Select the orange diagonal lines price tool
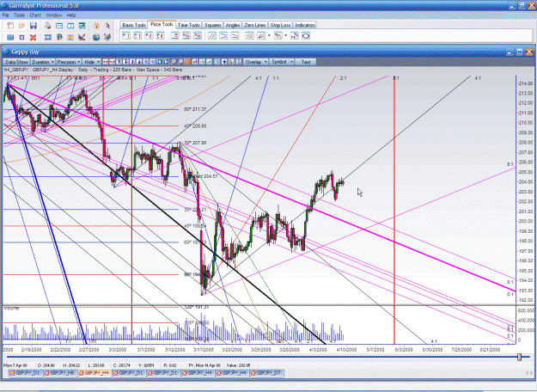 (250, 35)
